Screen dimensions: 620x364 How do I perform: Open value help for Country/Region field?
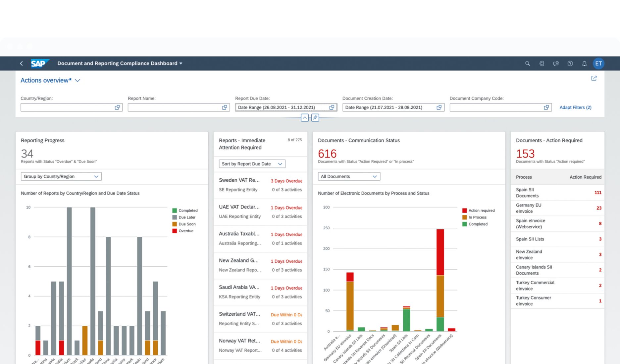(117, 107)
